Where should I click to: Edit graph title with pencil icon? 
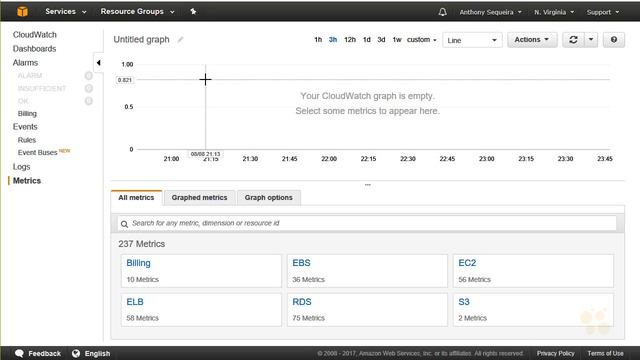click(x=180, y=40)
